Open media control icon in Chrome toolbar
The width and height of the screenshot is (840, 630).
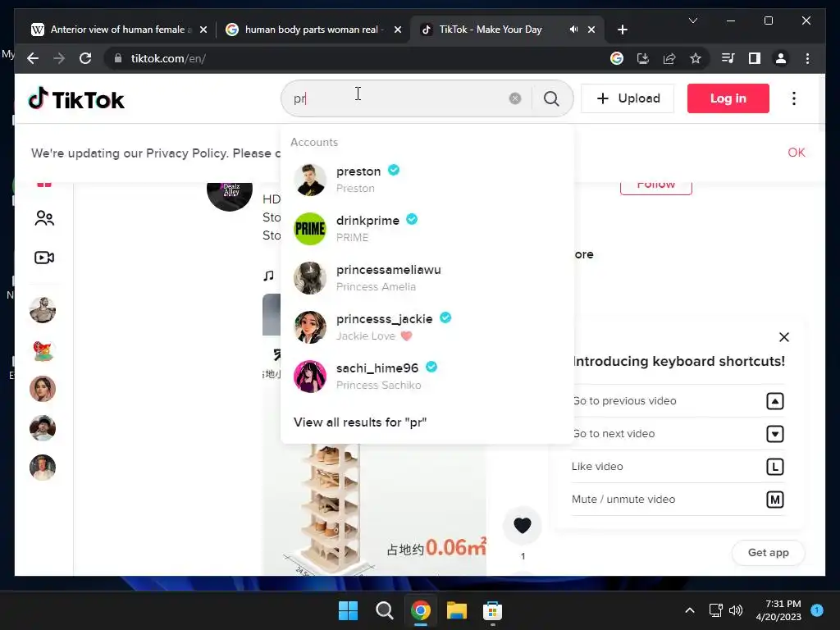pyautogui.click(x=728, y=58)
